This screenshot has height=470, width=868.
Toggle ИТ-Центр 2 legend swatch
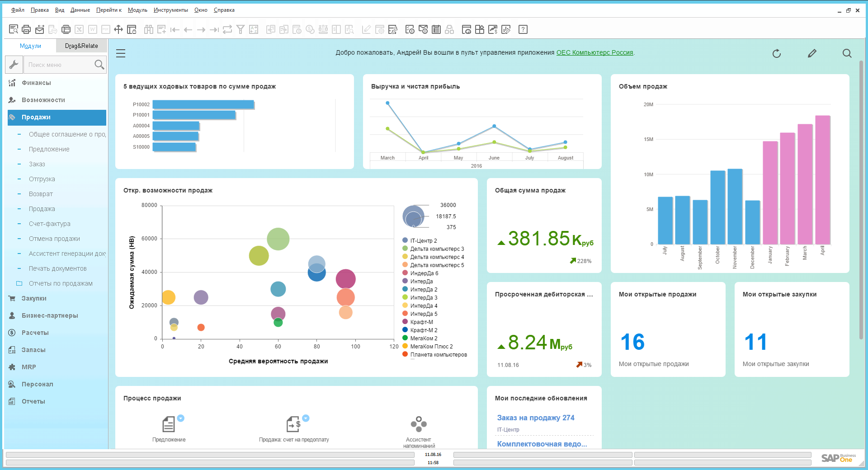(x=405, y=240)
